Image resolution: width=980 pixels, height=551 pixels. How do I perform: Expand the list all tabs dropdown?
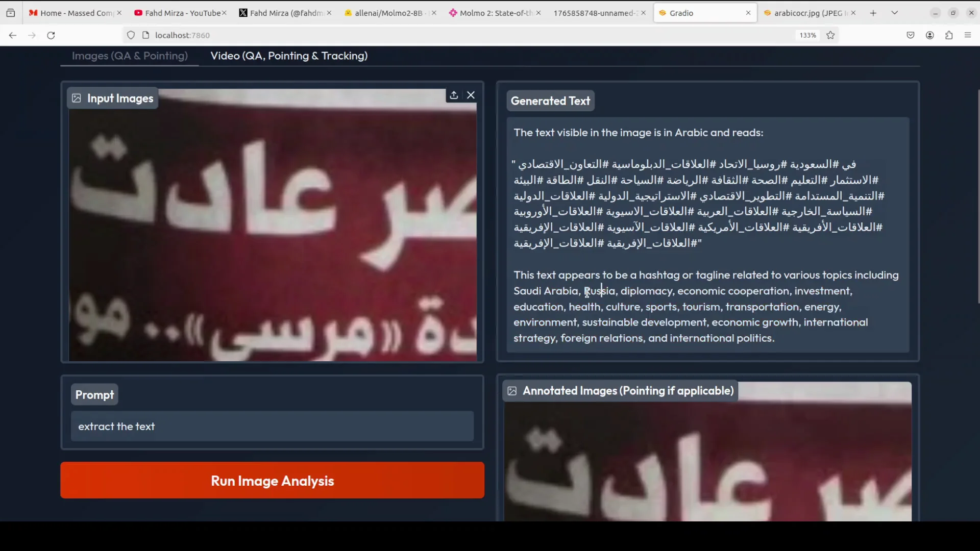tap(895, 13)
